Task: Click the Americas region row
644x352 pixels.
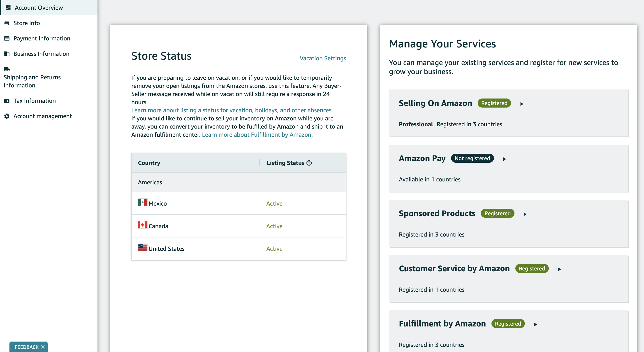Action: click(239, 182)
